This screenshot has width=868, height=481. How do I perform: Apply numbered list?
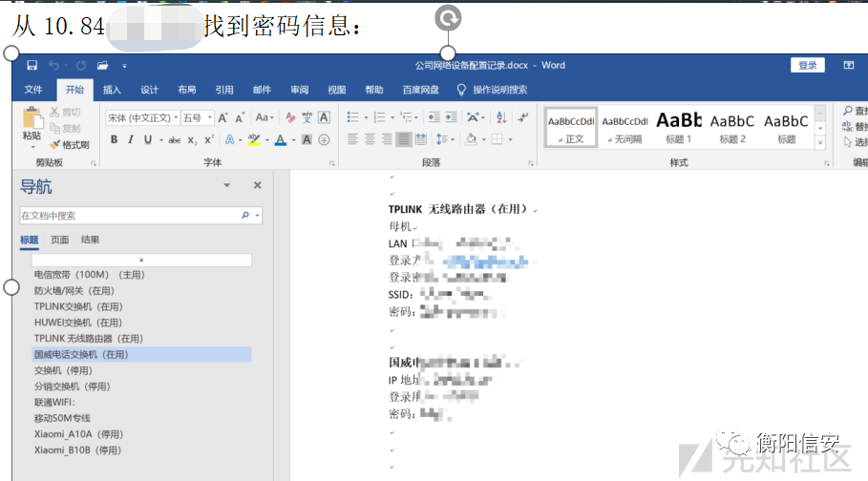tap(380, 117)
